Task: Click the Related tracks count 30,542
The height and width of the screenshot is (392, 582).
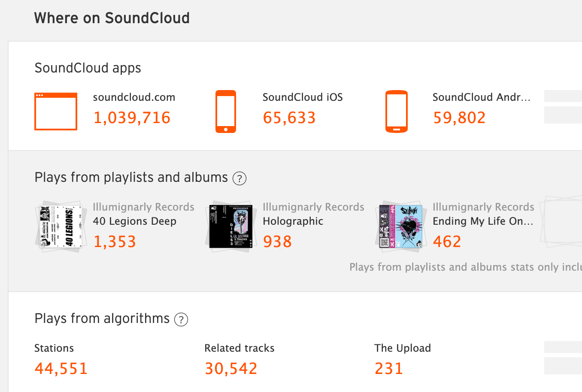Action: (x=231, y=369)
